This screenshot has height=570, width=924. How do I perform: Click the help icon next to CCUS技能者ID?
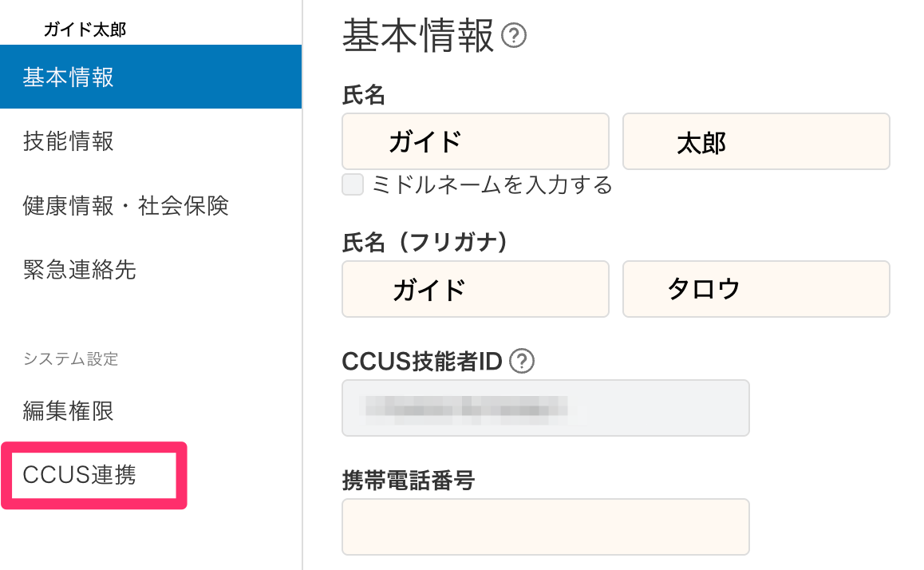tap(522, 361)
